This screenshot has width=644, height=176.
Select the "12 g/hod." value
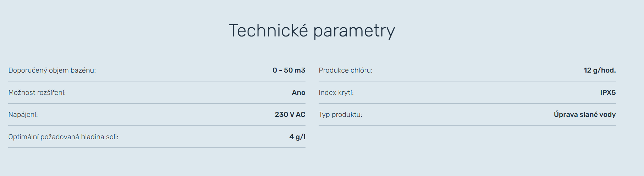[x=600, y=70]
